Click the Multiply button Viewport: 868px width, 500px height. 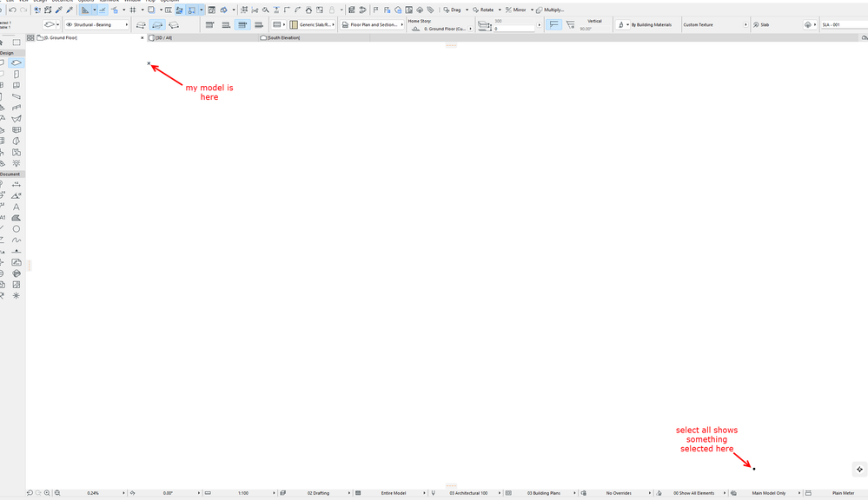click(x=550, y=10)
